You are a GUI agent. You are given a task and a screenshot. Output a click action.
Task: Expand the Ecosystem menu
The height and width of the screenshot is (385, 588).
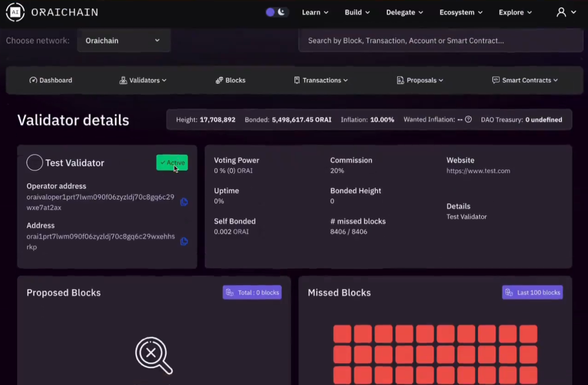461,12
